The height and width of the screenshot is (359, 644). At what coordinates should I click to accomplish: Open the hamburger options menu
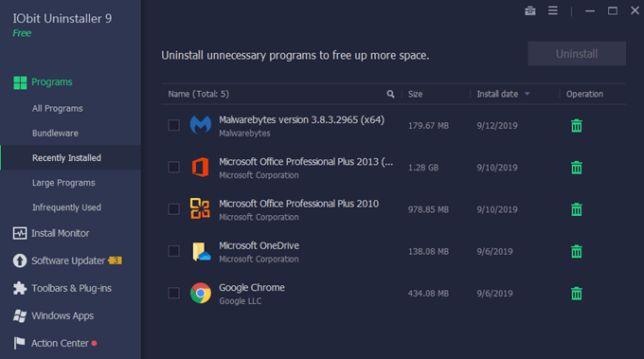(553, 10)
